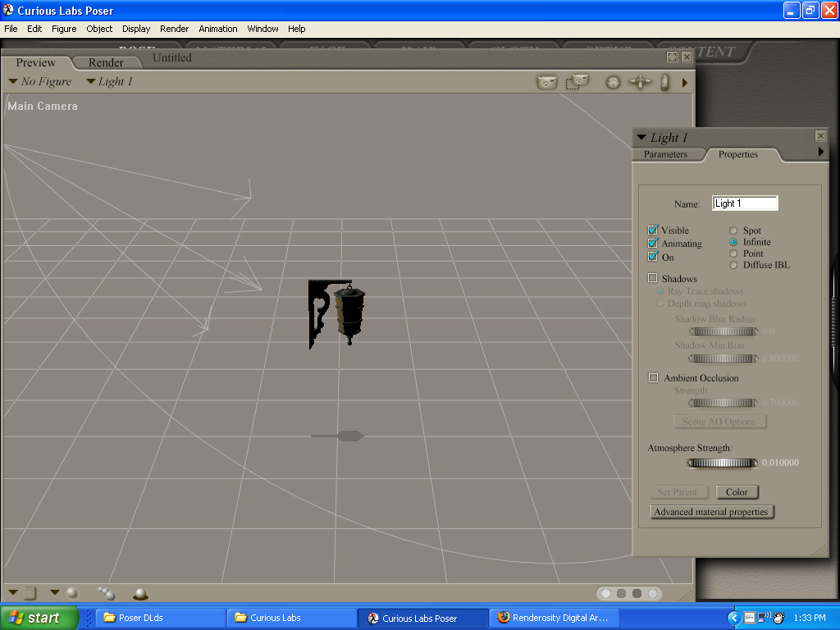Expand the No Figure dropdown

pos(40,81)
